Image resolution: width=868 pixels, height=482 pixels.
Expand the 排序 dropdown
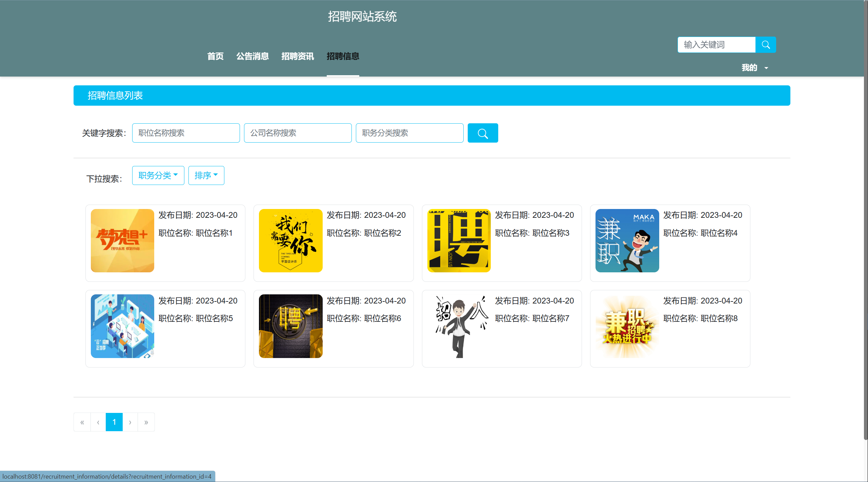pos(206,175)
